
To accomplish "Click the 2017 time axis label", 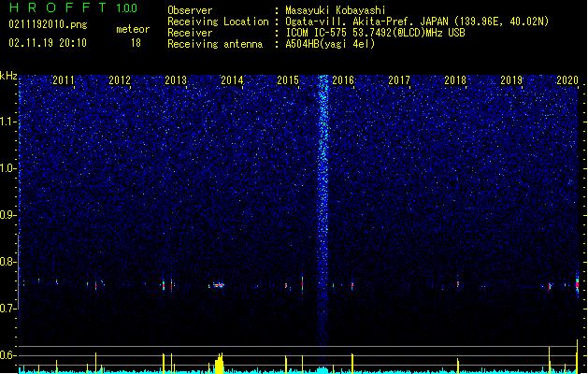I will pyautogui.click(x=399, y=80).
